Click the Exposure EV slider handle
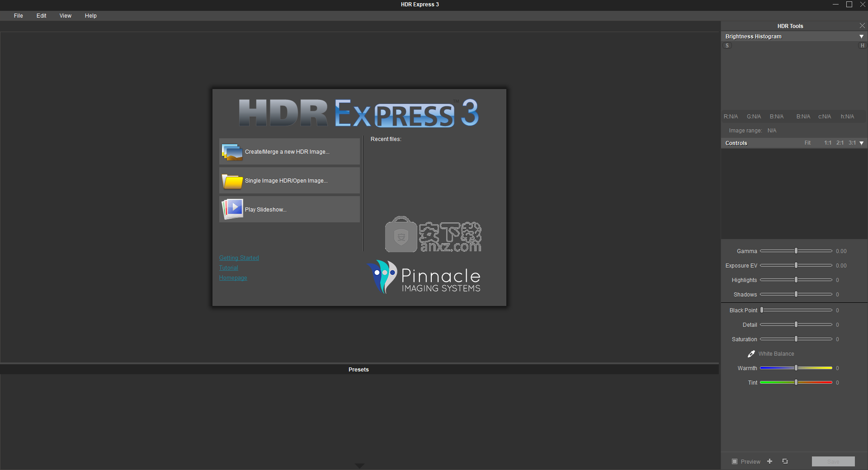This screenshot has width=868, height=470. (x=796, y=265)
